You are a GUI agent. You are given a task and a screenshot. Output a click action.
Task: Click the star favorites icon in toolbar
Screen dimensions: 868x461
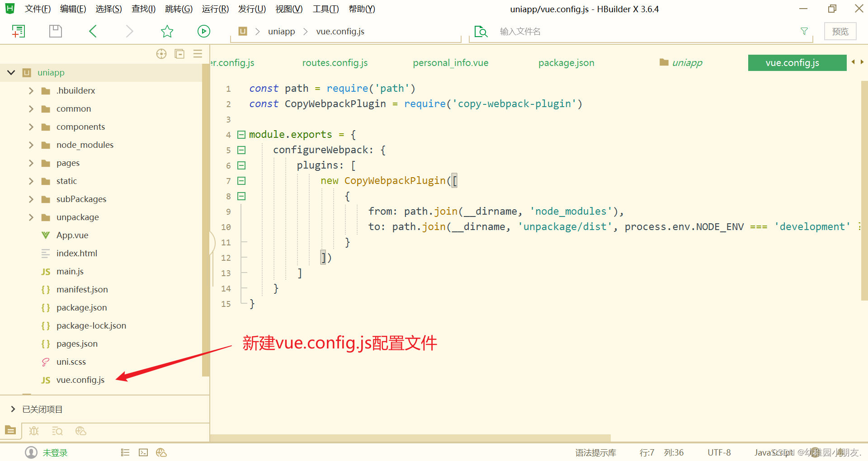tap(167, 31)
